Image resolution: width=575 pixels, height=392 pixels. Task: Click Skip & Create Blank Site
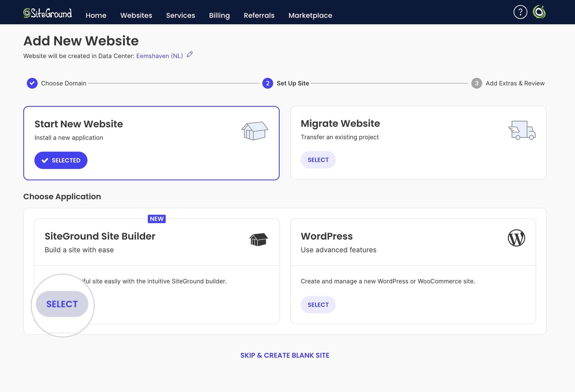(285, 355)
